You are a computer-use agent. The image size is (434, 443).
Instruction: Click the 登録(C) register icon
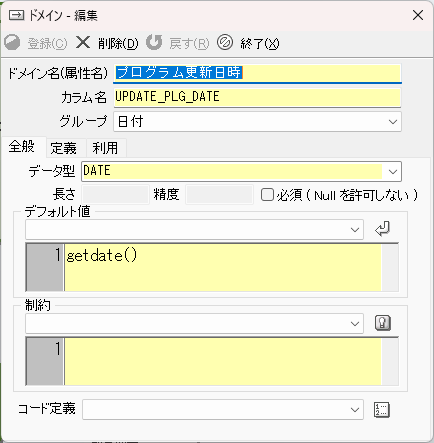pos(12,43)
